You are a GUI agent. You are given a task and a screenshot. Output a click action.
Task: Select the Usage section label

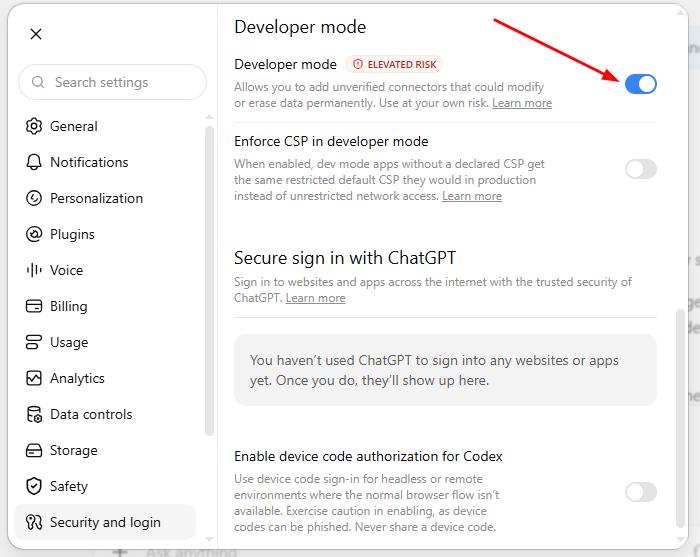point(69,342)
